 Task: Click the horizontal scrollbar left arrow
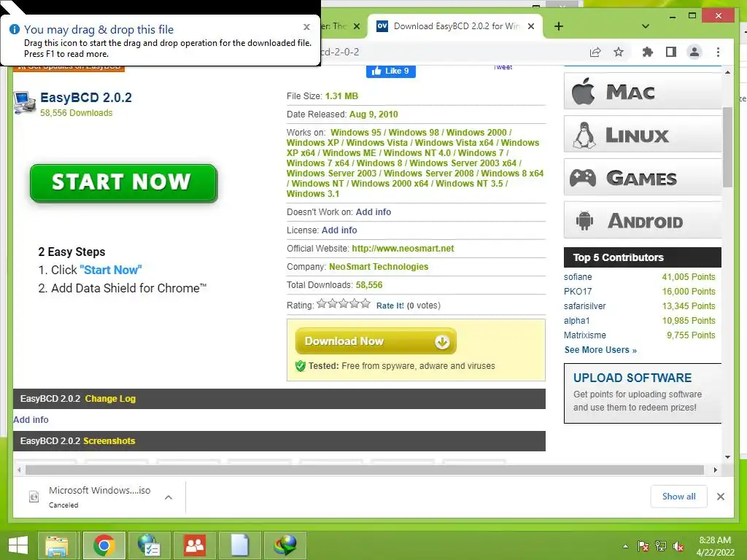[x=19, y=470]
